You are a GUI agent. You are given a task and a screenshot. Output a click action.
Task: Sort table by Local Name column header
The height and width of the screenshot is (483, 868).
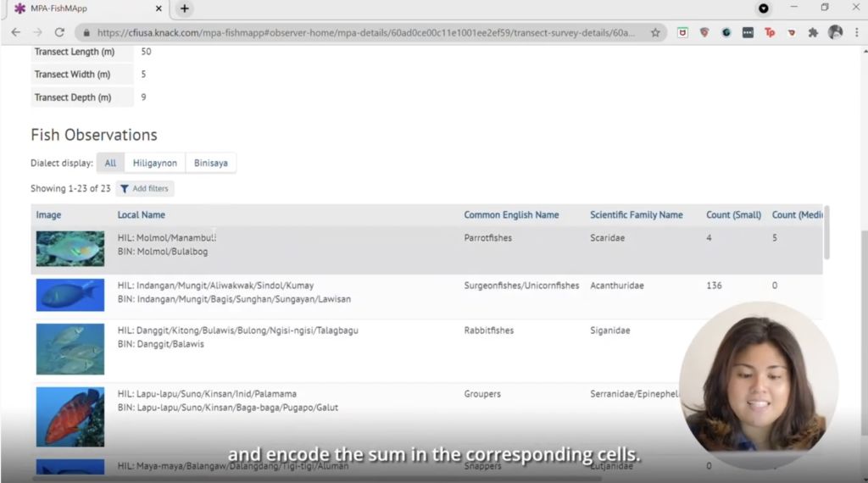[141, 215]
